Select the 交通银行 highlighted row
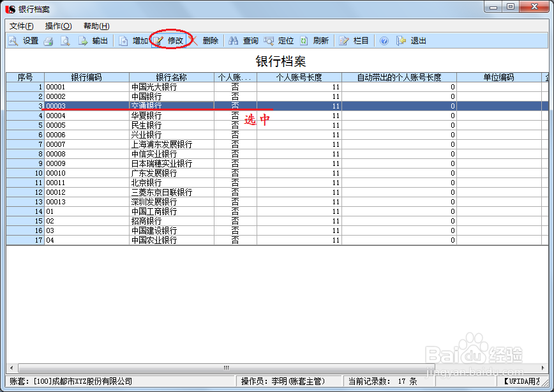The width and height of the screenshot is (554, 392). coord(278,106)
